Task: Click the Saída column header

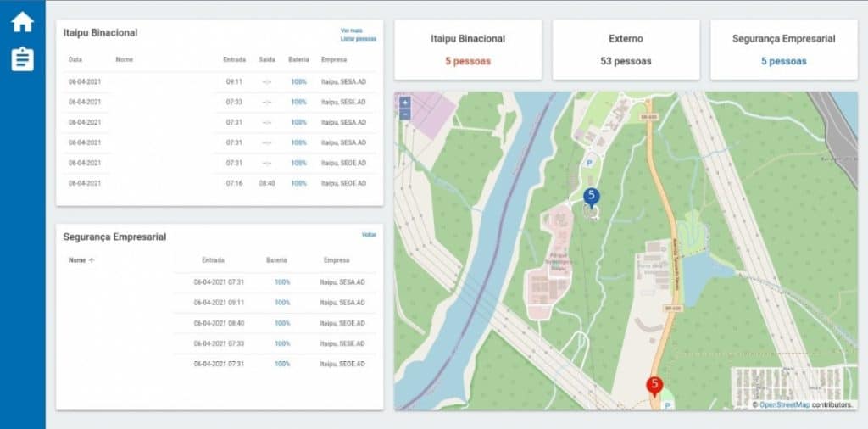Action: [267, 59]
